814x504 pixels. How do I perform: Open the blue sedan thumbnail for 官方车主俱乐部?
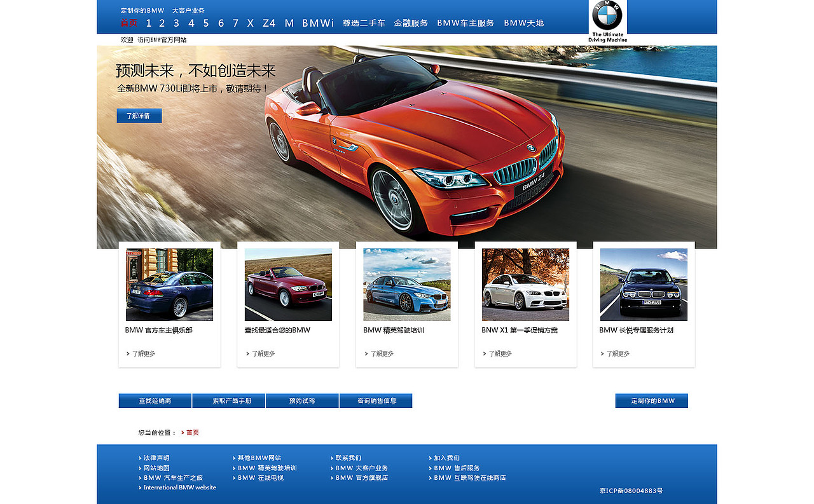[169, 284]
